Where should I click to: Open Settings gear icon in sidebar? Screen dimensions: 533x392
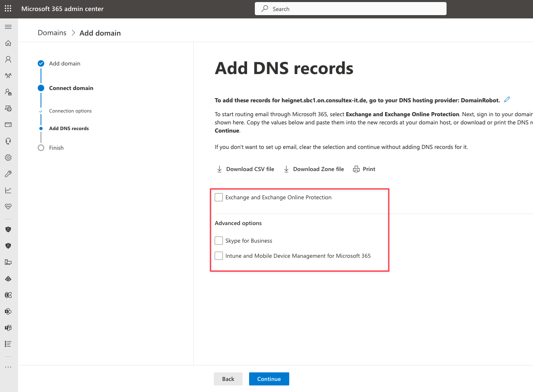[8, 158]
